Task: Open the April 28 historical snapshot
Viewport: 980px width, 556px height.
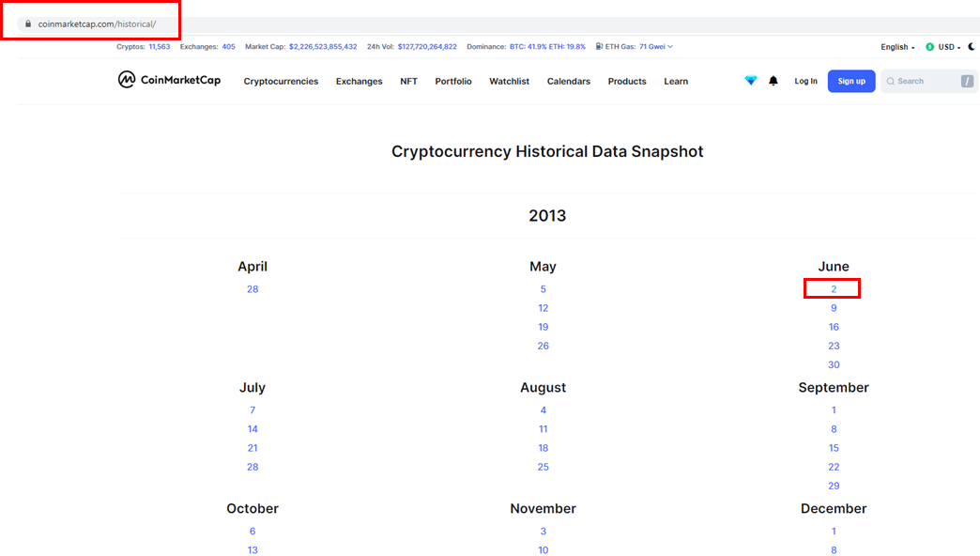Action: click(x=252, y=288)
